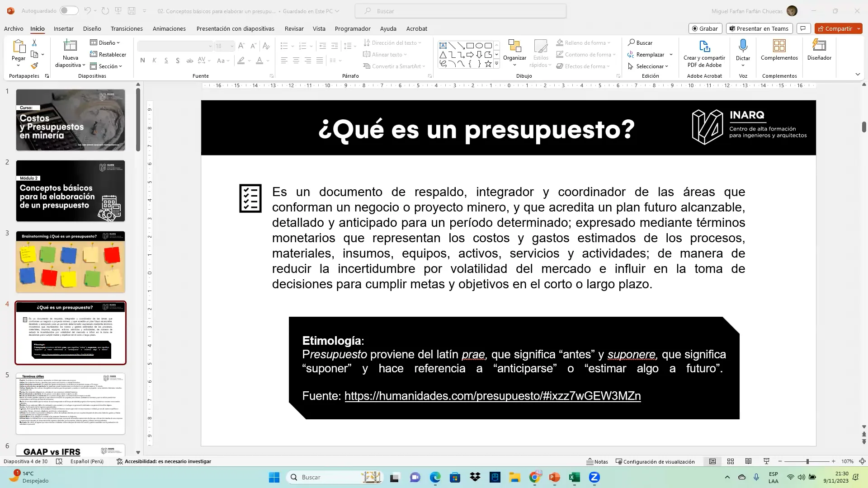The height and width of the screenshot is (488, 868).
Task: Apply bold formatting
Action: (142, 60)
